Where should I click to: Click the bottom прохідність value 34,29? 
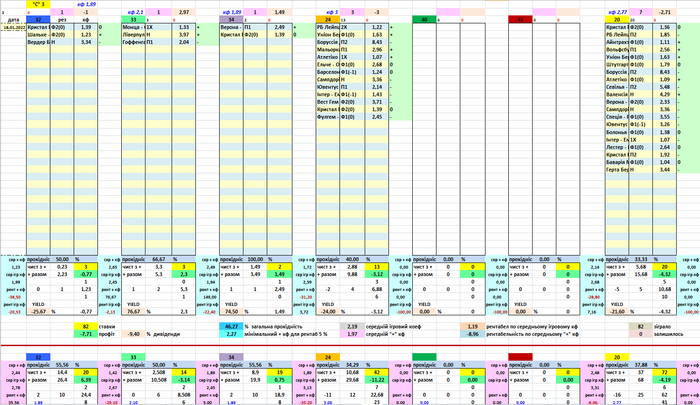tap(352, 365)
